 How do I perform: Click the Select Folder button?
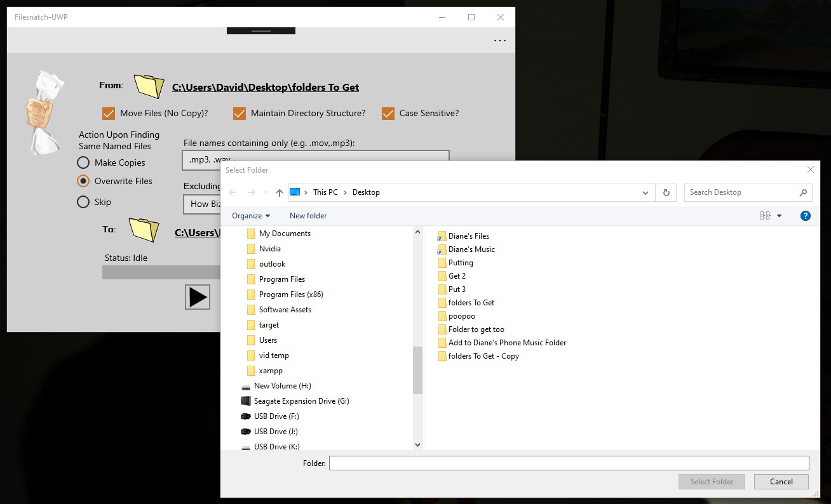tap(712, 482)
